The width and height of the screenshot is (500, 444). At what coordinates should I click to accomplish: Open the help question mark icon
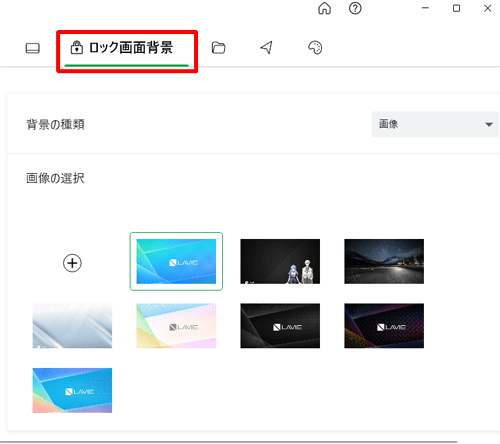355,8
